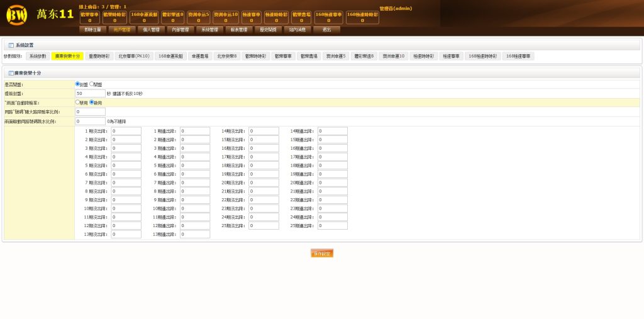Click the 25期沒出降 input field
The height and width of the screenshot is (319, 644).
[x=264, y=226]
